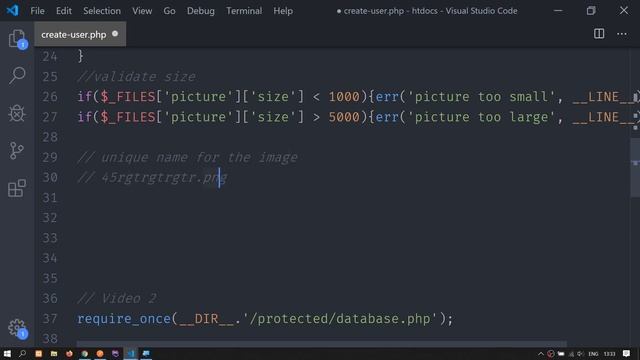The image size is (640, 360).
Task: Open the Firefox taskbar icon
Action: pyautogui.click(x=69, y=353)
